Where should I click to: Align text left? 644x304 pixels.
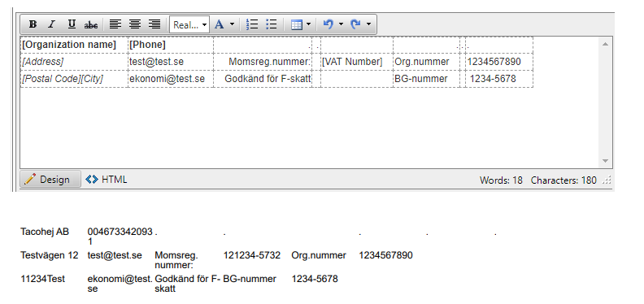click(x=115, y=24)
